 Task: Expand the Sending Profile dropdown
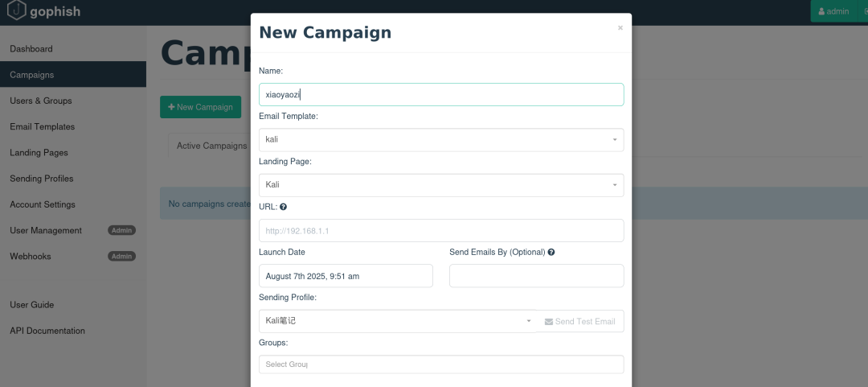399,321
